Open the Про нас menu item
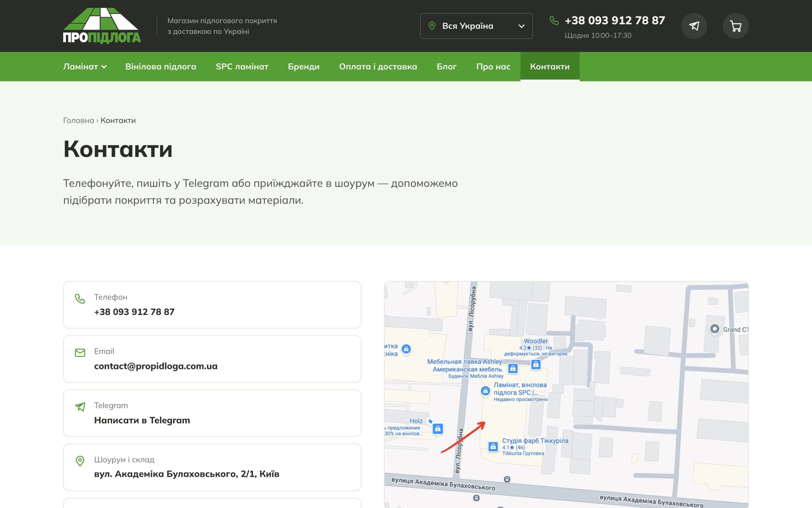 (493, 67)
